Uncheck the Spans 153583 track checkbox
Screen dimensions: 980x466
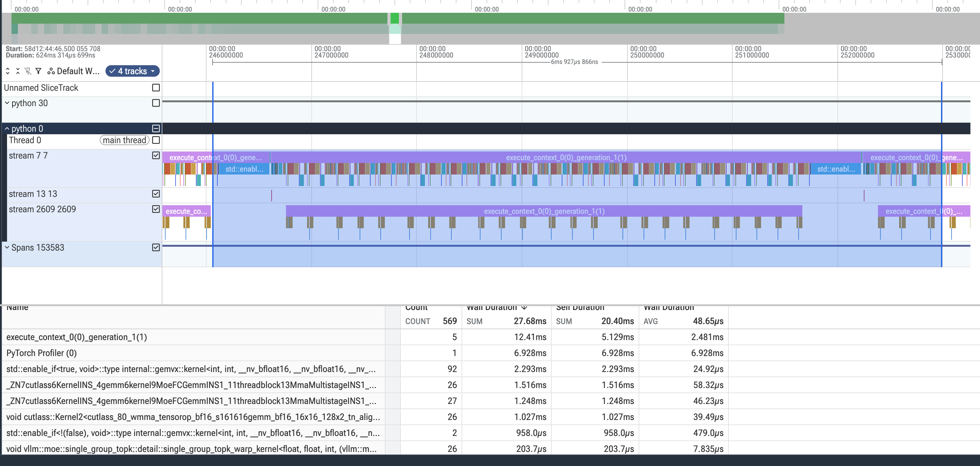[x=156, y=247]
